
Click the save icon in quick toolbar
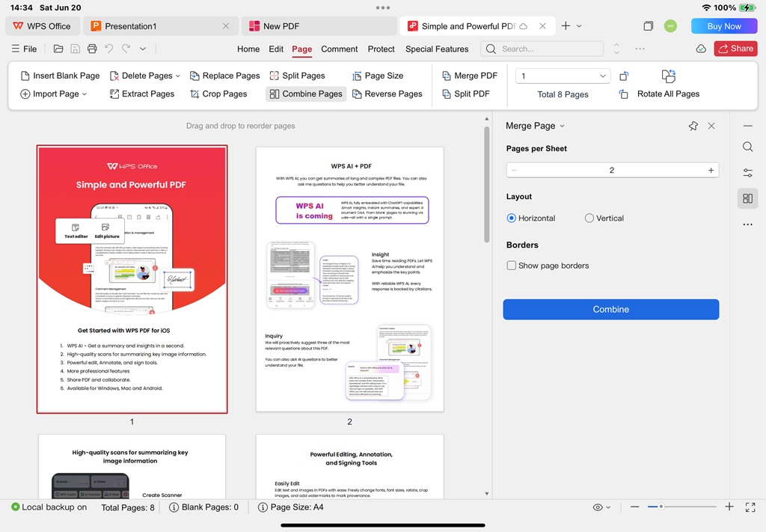click(x=76, y=49)
